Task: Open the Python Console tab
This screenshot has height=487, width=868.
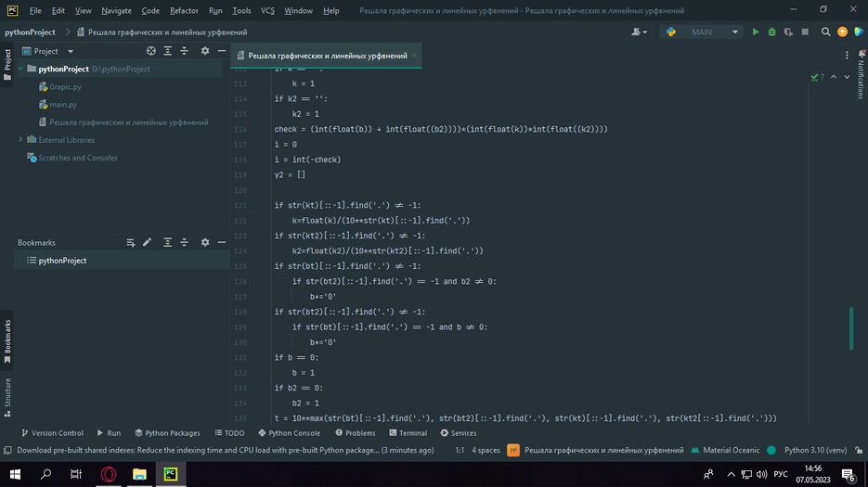Action: [x=288, y=433]
